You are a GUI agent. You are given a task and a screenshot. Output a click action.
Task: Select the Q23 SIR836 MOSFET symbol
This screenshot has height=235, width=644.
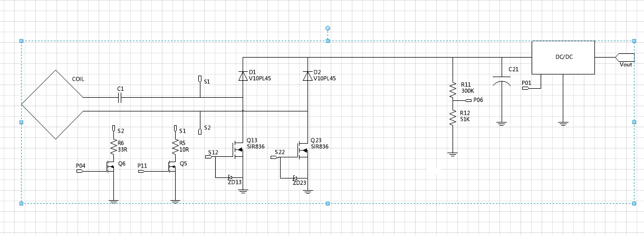(x=304, y=150)
